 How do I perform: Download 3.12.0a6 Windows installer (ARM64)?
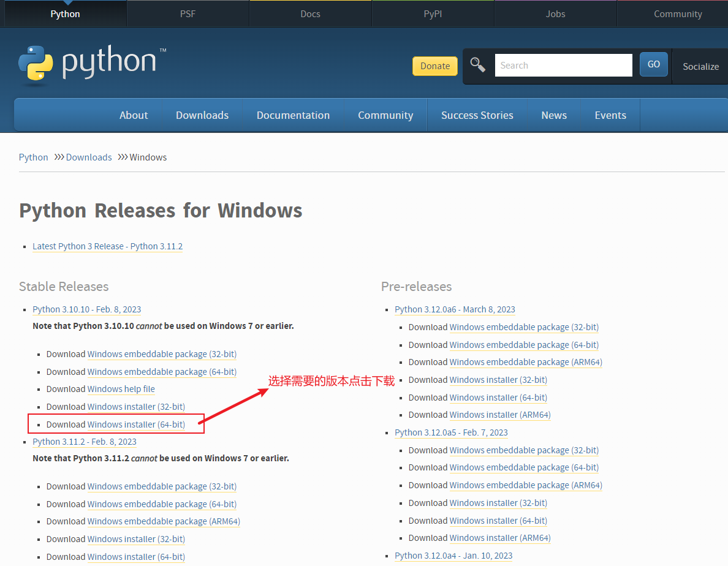point(500,415)
